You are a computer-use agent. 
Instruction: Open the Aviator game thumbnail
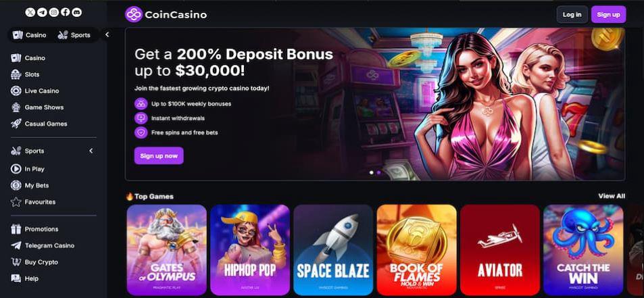pyautogui.click(x=500, y=250)
